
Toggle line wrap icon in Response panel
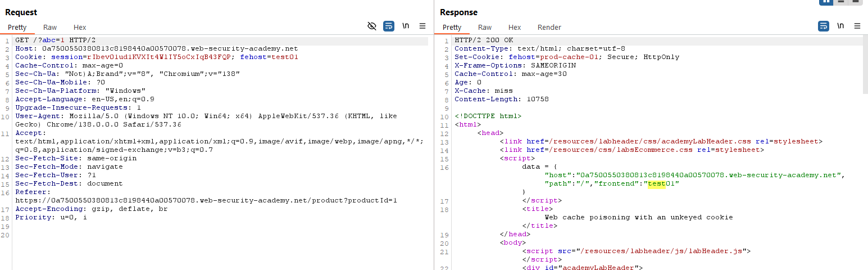(x=823, y=26)
